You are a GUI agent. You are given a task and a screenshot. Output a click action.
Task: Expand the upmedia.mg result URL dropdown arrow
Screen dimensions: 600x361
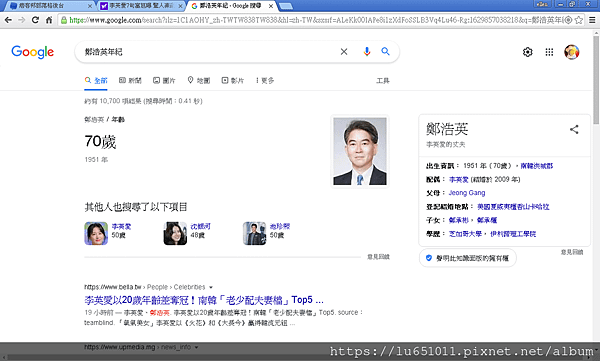[x=197, y=347]
